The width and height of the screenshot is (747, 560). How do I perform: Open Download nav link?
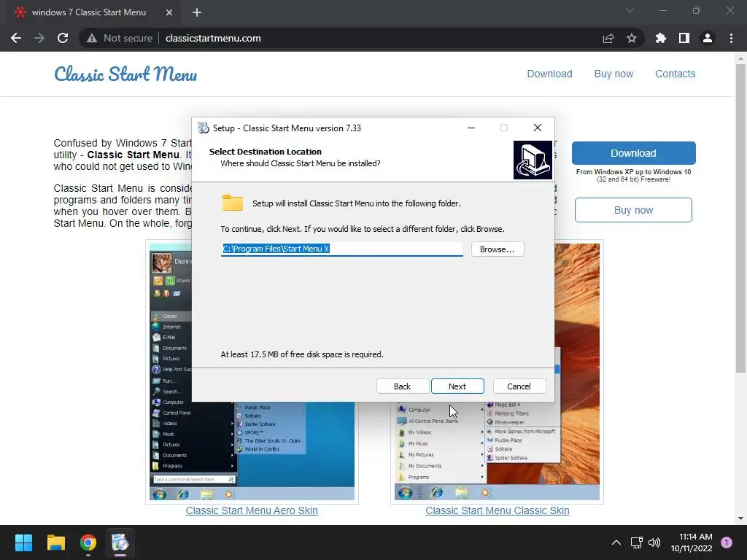(x=549, y=74)
